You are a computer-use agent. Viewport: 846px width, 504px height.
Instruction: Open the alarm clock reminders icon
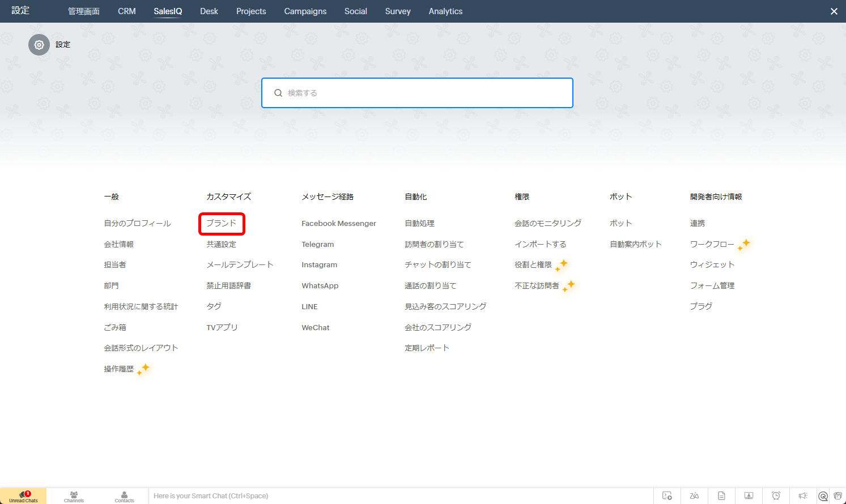[776, 496]
